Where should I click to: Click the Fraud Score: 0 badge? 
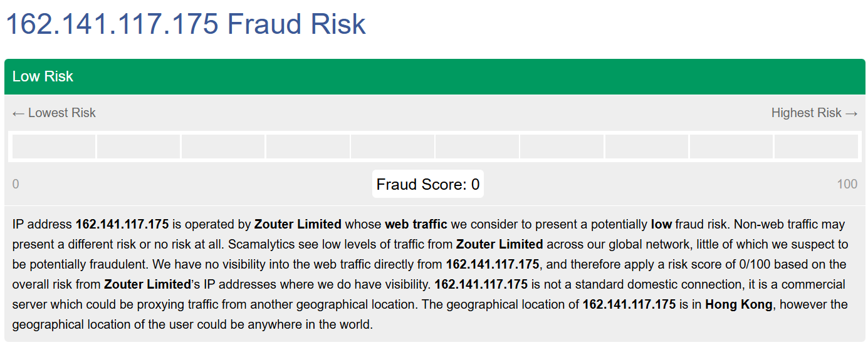point(428,184)
